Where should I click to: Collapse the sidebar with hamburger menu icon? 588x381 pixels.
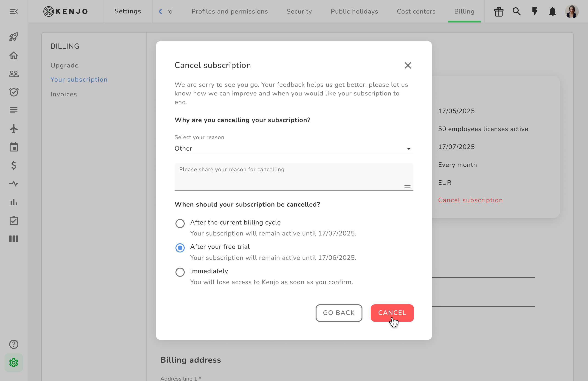[x=14, y=11]
